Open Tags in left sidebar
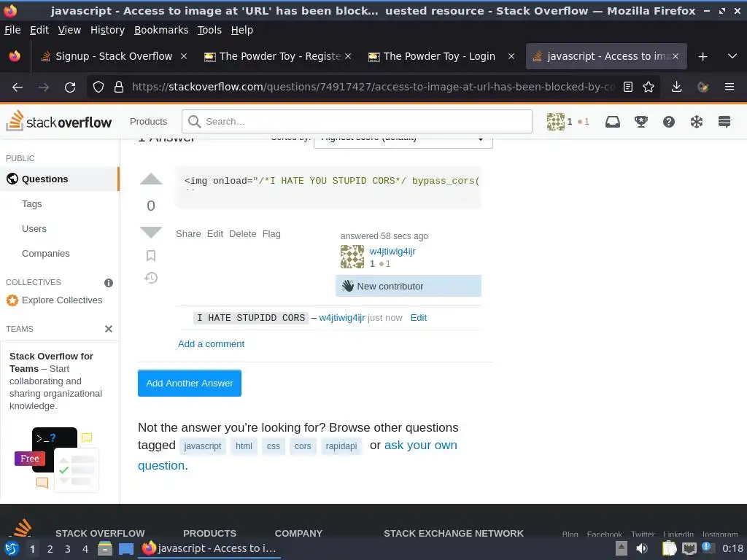747x560 pixels. tap(32, 204)
